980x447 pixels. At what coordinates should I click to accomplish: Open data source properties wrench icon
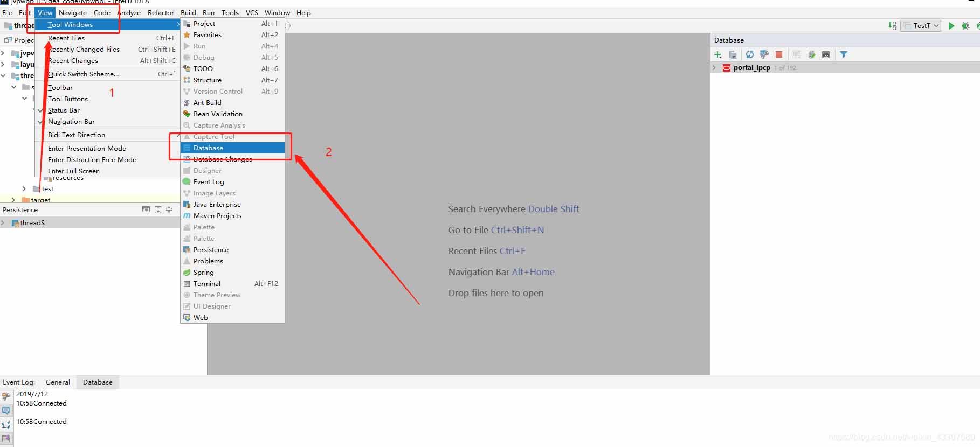(x=764, y=54)
